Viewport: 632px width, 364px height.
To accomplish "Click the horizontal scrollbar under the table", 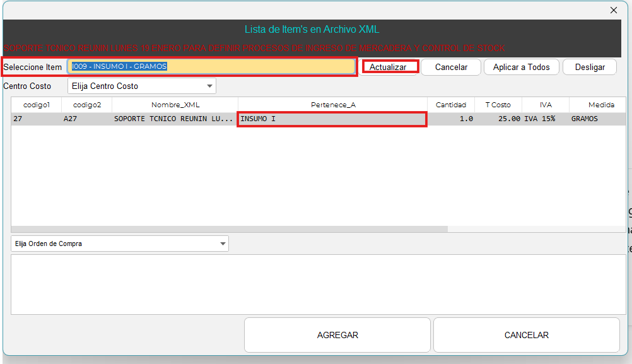I will coord(230,229).
